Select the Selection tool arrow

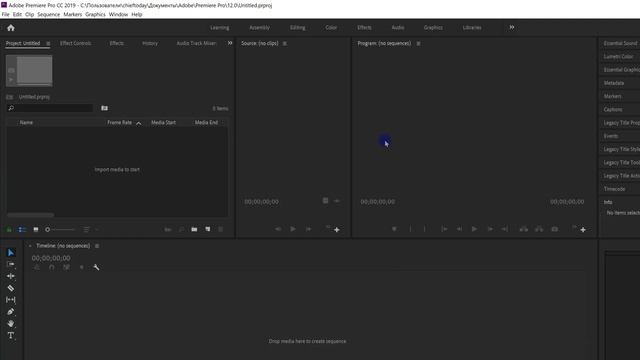11,253
